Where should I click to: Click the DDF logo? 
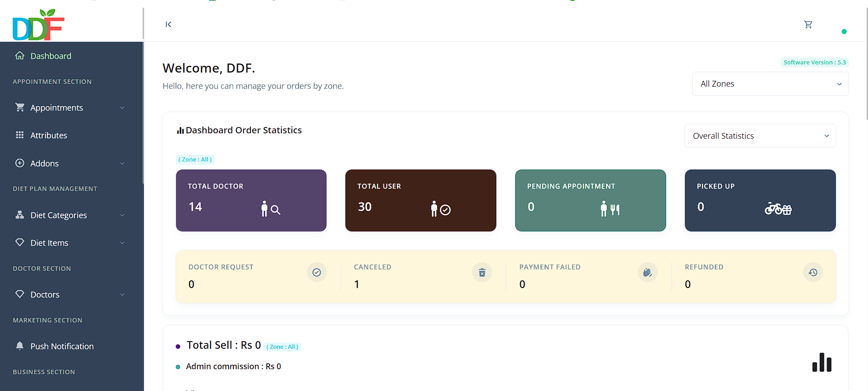click(x=39, y=25)
